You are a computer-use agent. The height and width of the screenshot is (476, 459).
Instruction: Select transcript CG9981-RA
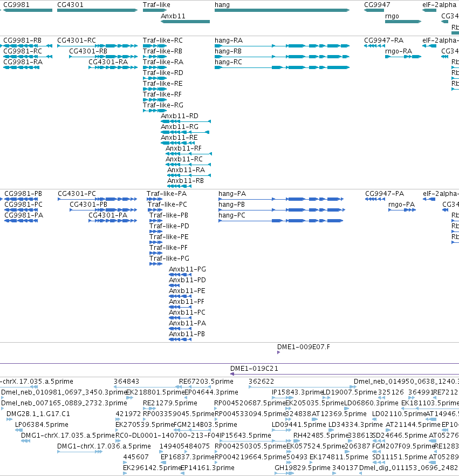[21, 67]
